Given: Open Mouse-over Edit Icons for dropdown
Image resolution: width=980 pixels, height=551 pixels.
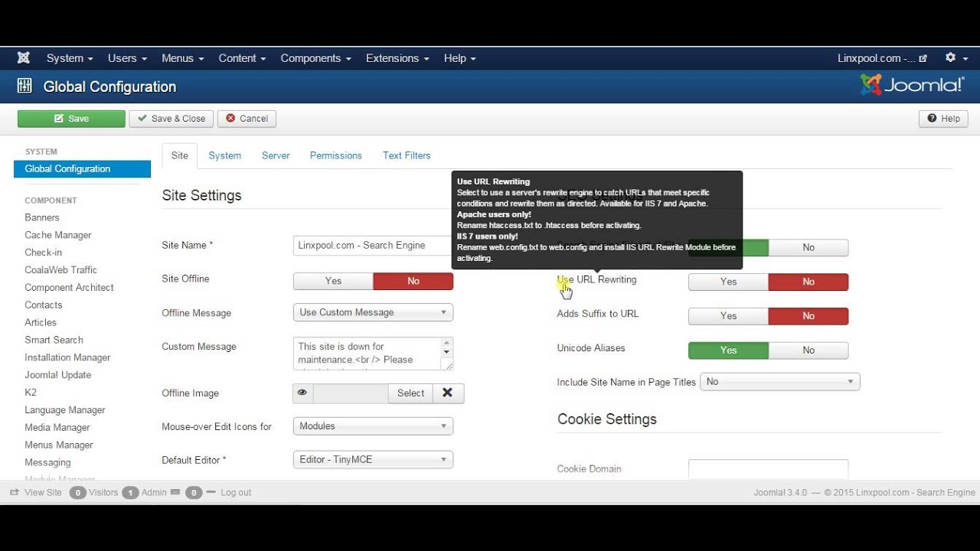Looking at the screenshot, I should point(373,426).
